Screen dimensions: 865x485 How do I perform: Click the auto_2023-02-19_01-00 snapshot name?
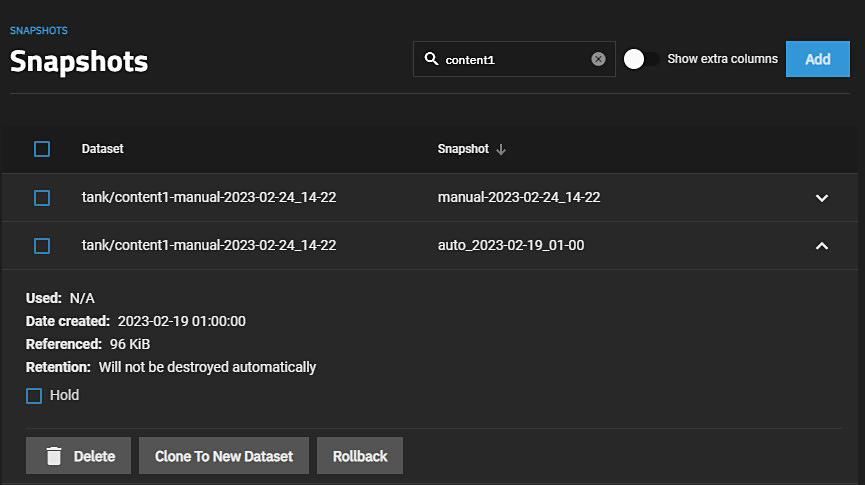[511, 246]
